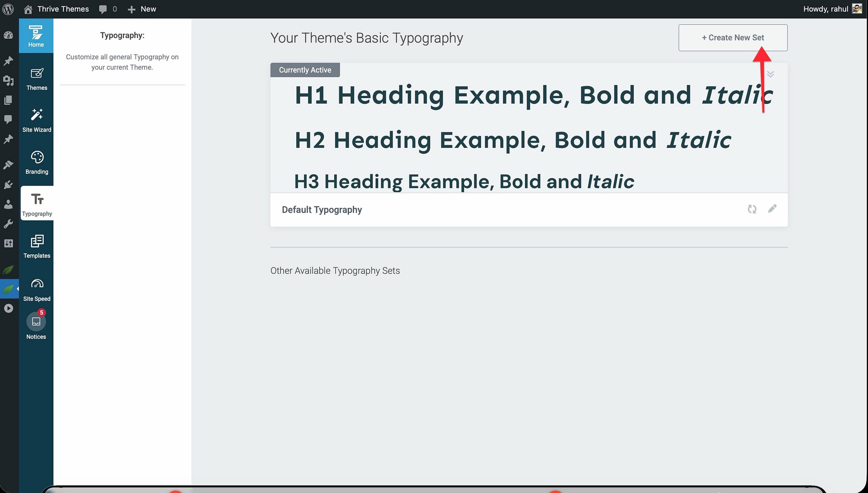Open the Thrive Home section
The width and height of the screenshot is (868, 493).
[x=36, y=36]
